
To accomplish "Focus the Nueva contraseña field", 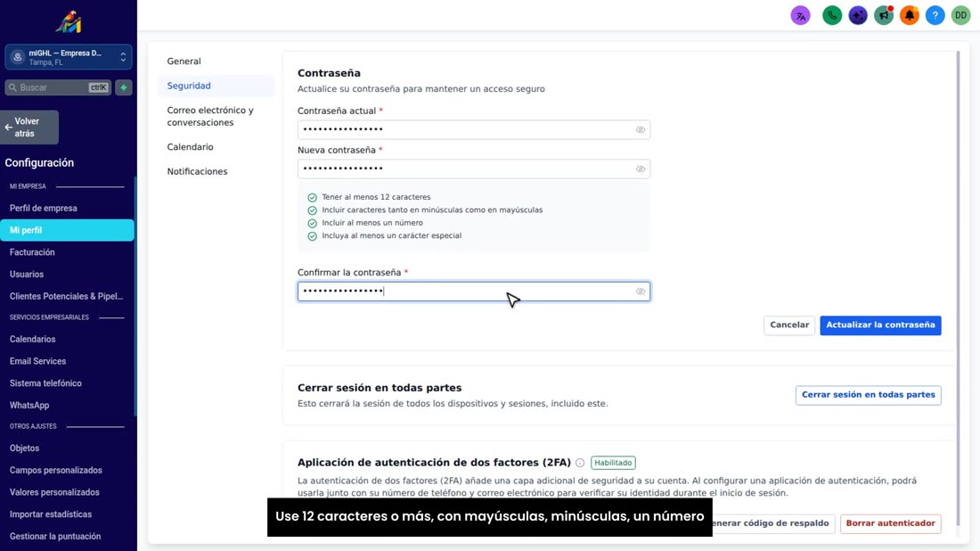I will (x=474, y=169).
